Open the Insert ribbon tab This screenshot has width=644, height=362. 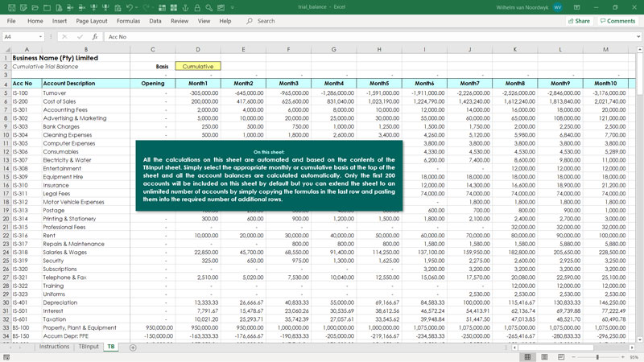pyautogui.click(x=59, y=21)
